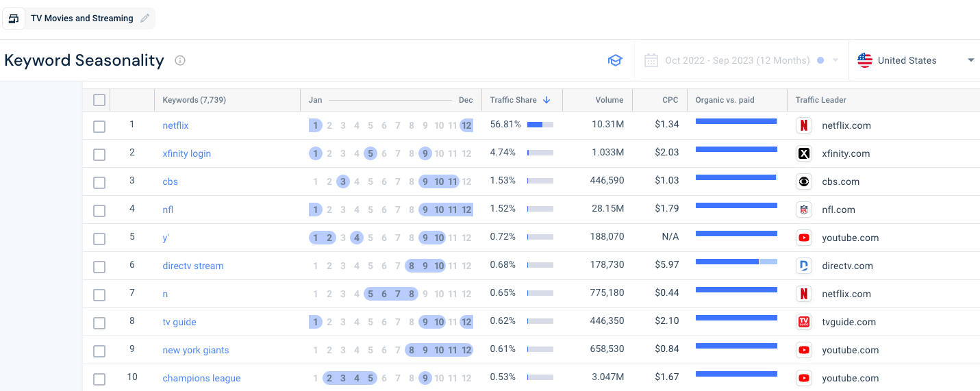The image size is (980, 391).
Task: Open the graduation cap learning icon
Action: pos(615,60)
